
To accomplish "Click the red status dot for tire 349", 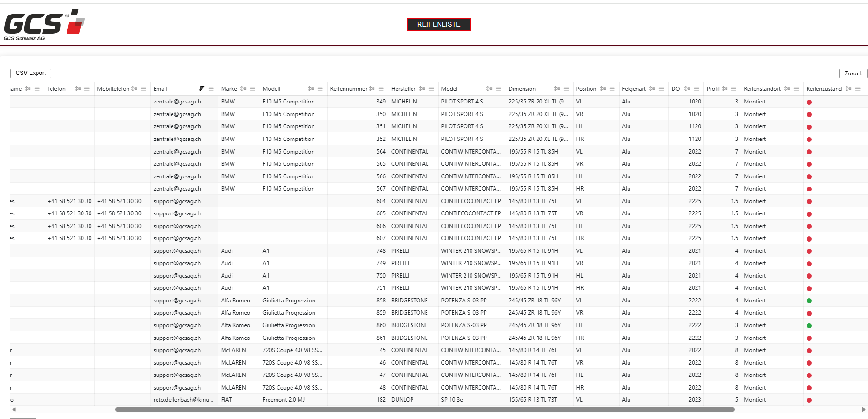I will tap(809, 102).
